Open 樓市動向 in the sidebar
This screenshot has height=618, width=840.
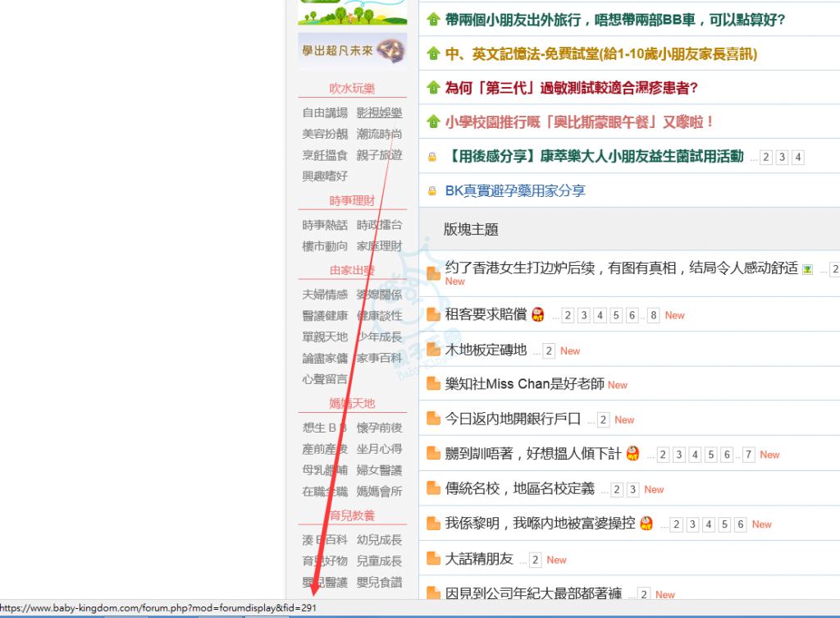click(325, 245)
